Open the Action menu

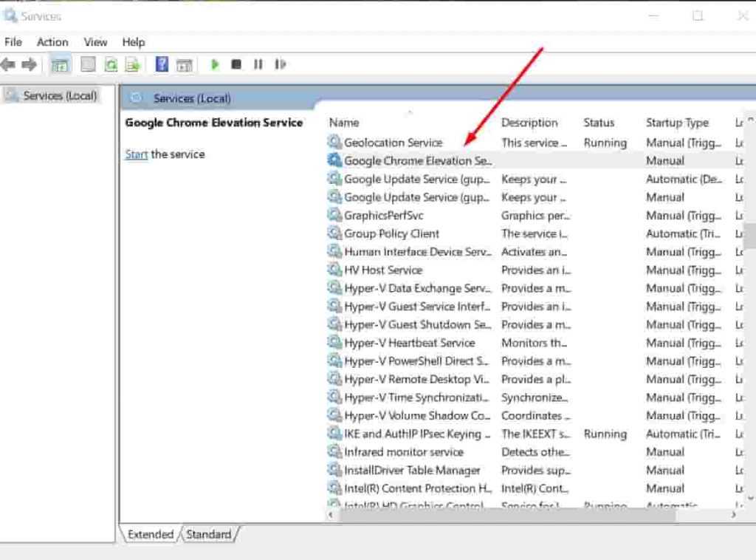coord(52,42)
